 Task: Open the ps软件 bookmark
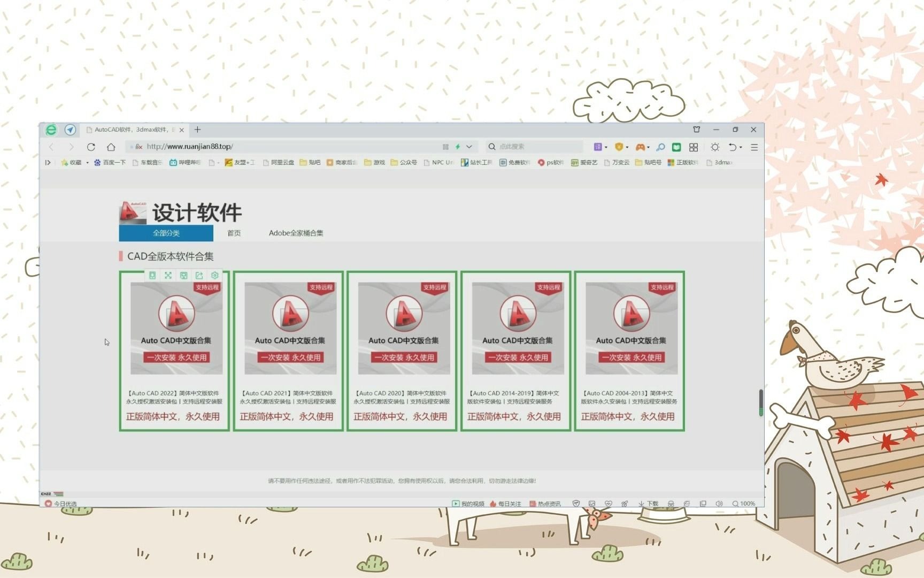click(551, 162)
